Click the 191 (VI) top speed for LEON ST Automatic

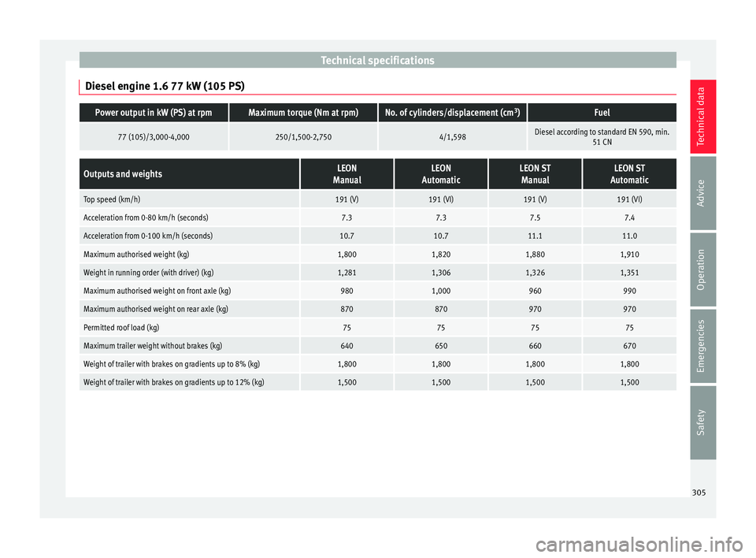tap(629, 199)
